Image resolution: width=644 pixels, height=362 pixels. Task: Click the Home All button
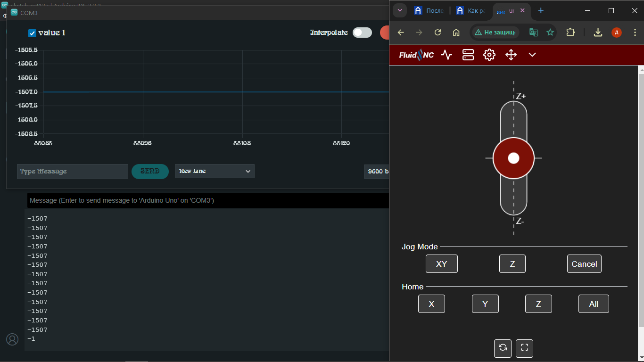tap(594, 304)
